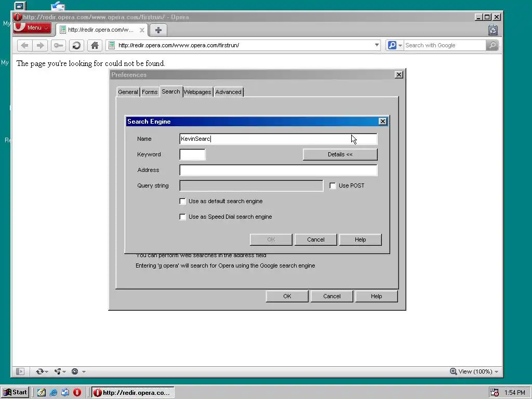Open the Opera Link sync icon dropdown
Screen dimensions: 532x399
[x=42, y=371]
